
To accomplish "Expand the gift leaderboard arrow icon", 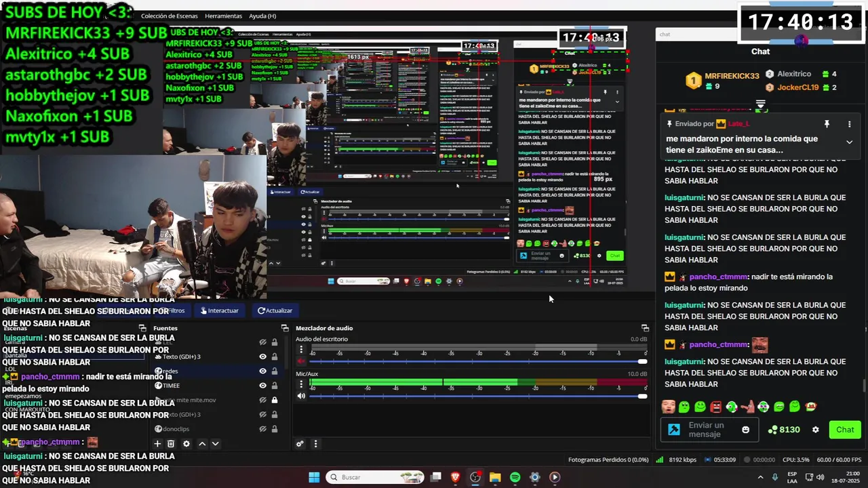I will (x=760, y=104).
